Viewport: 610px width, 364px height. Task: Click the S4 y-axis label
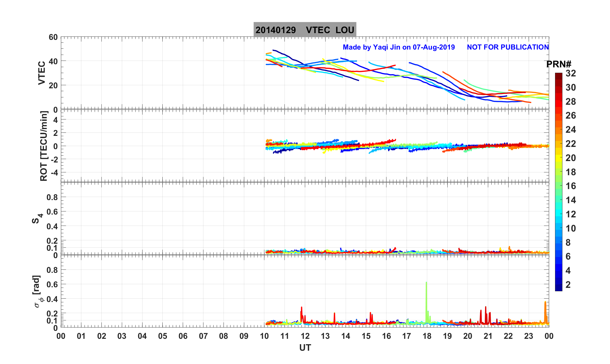(x=37, y=219)
